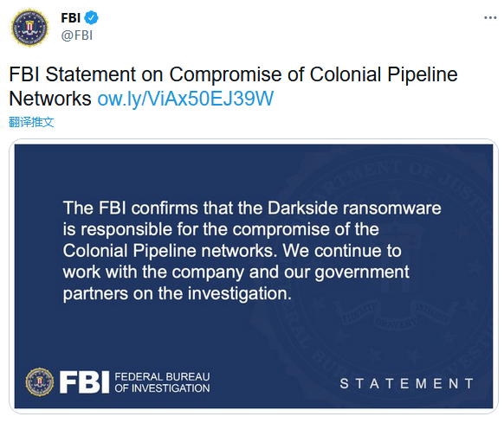Click the 'partners on the investigation' line
This screenshot has width=504, height=423.
point(178,293)
